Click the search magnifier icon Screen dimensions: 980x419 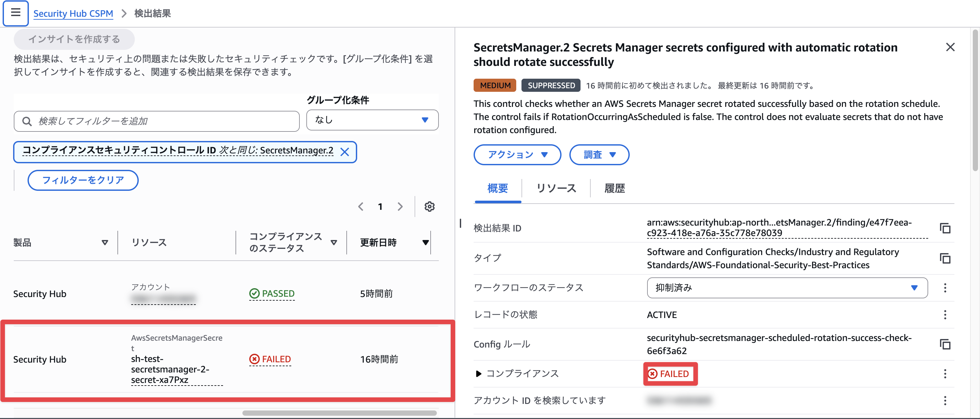(x=27, y=121)
